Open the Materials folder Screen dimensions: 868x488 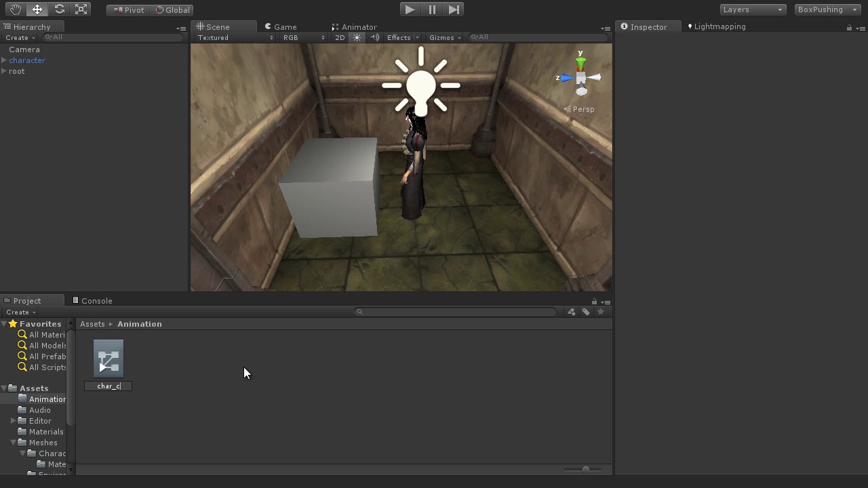[41, 432]
